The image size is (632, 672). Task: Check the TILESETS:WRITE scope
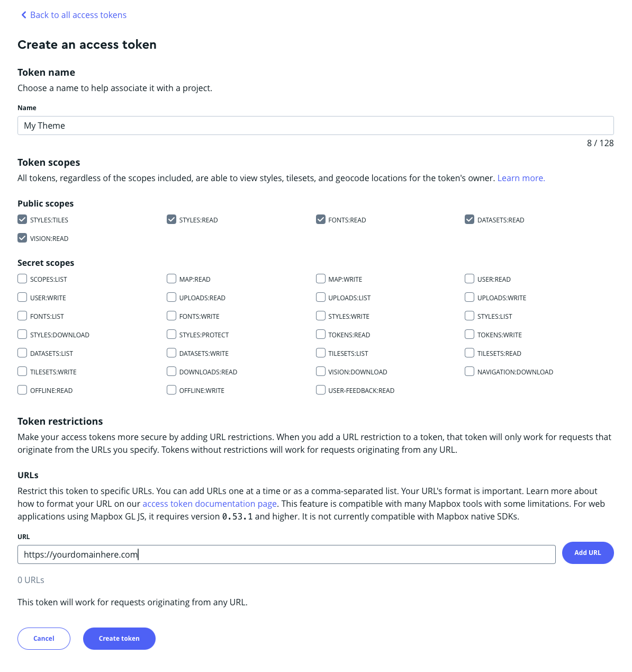[x=22, y=371]
